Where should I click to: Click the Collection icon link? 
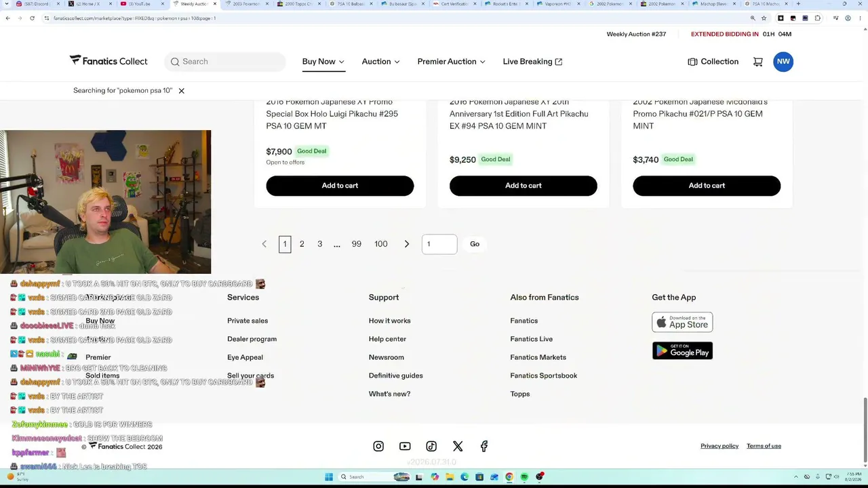click(713, 62)
